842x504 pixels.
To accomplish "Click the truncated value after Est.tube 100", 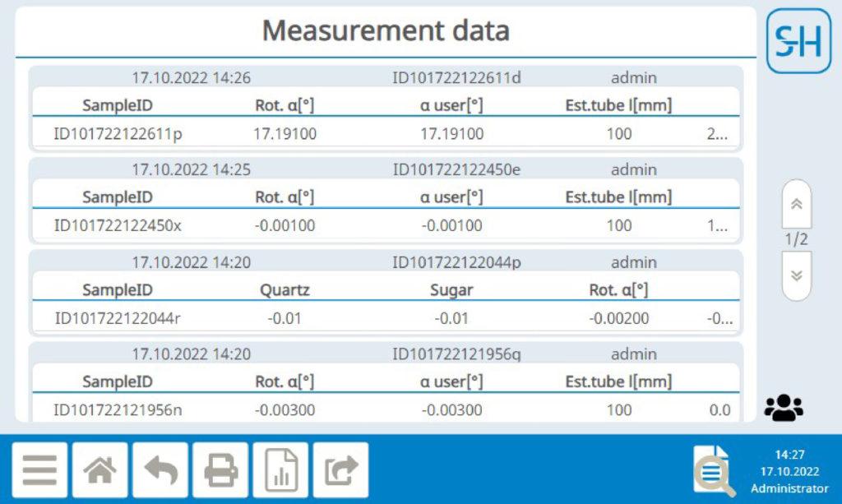I will pyautogui.click(x=718, y=132).
